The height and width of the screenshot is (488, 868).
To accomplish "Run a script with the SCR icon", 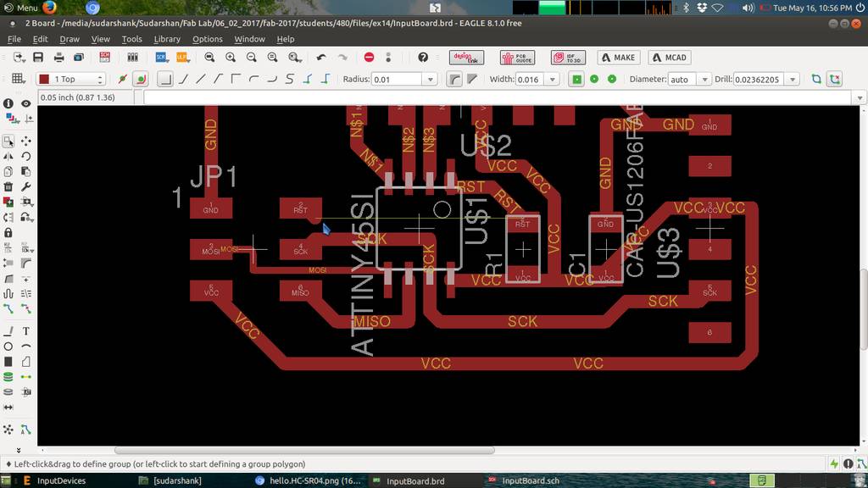I will tap(161, 57).
